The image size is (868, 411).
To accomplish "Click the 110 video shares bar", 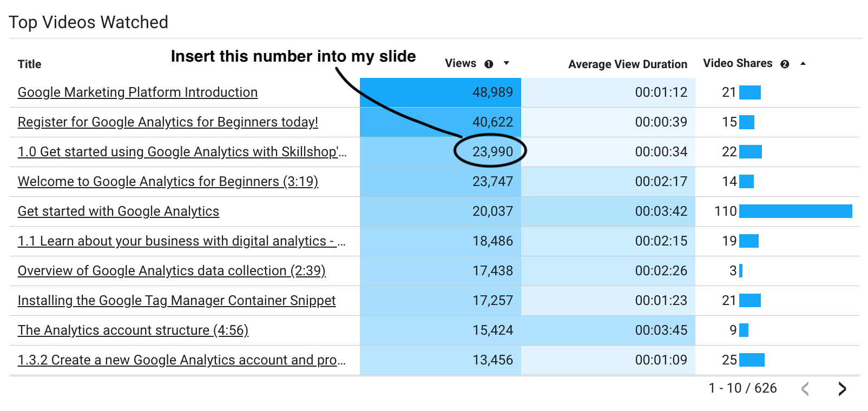I will pyautogui.click(x=795, y=211).
